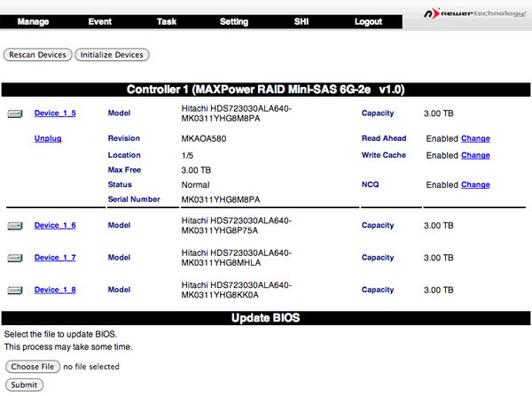532x396 pixels.
Task: Click model text ending MK0311YHG8KK0A
Action: [236, 290]
